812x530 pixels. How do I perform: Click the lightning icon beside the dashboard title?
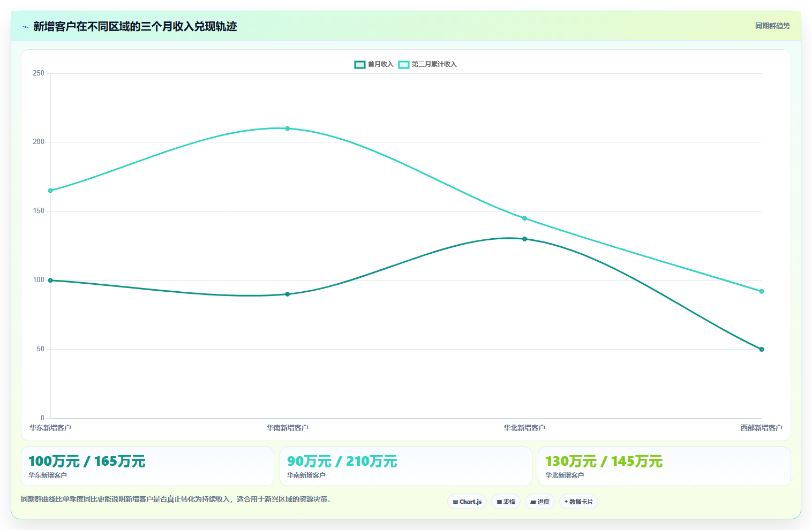pyautogui.click(x=25, y=27)
